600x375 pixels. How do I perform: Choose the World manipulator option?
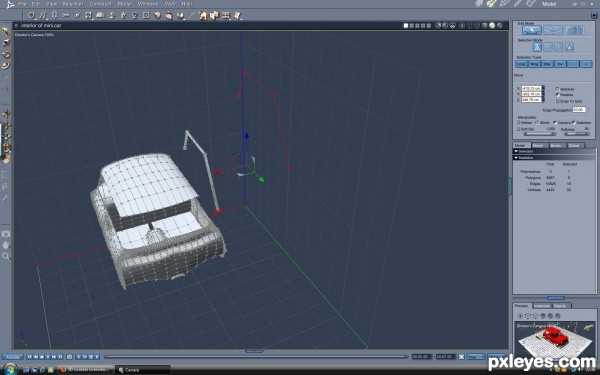click(x=537, y=122)
